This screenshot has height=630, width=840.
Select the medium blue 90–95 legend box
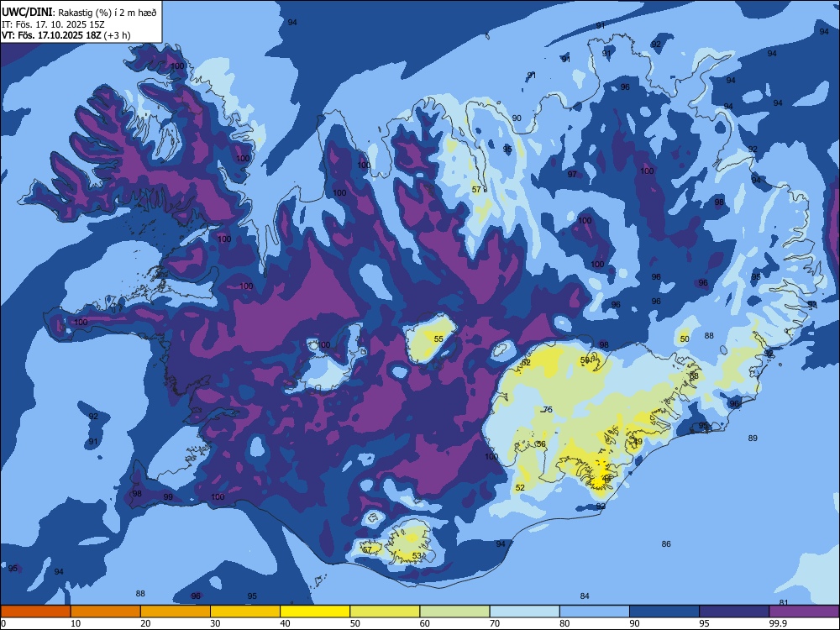[x=664, y=612]
